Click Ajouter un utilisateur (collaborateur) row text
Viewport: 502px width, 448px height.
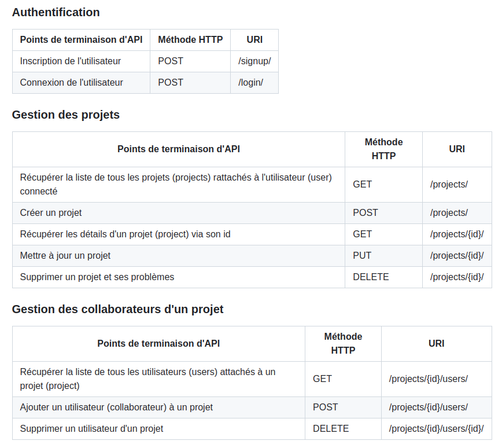[116, 407]
